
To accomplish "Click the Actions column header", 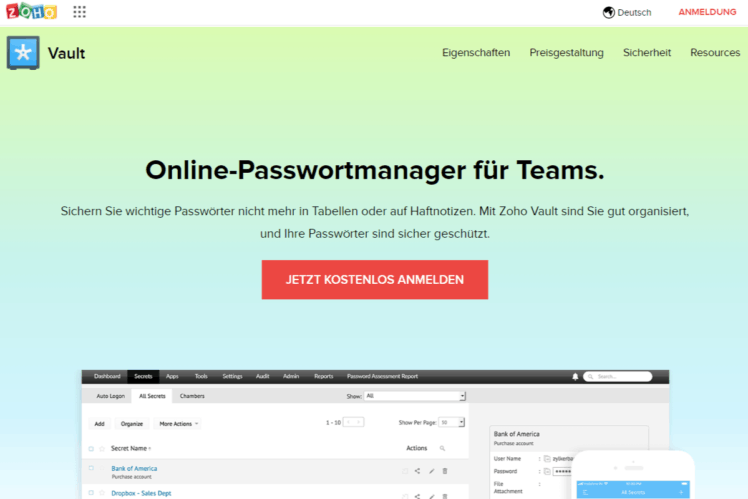I will tap(416, 448).
